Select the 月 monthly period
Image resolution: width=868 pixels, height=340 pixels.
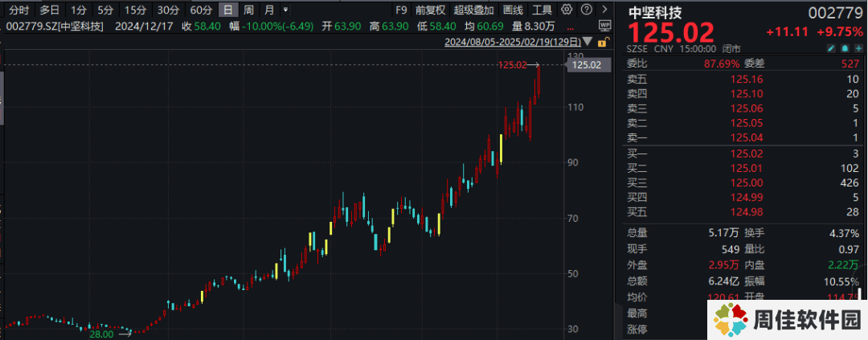269,10
